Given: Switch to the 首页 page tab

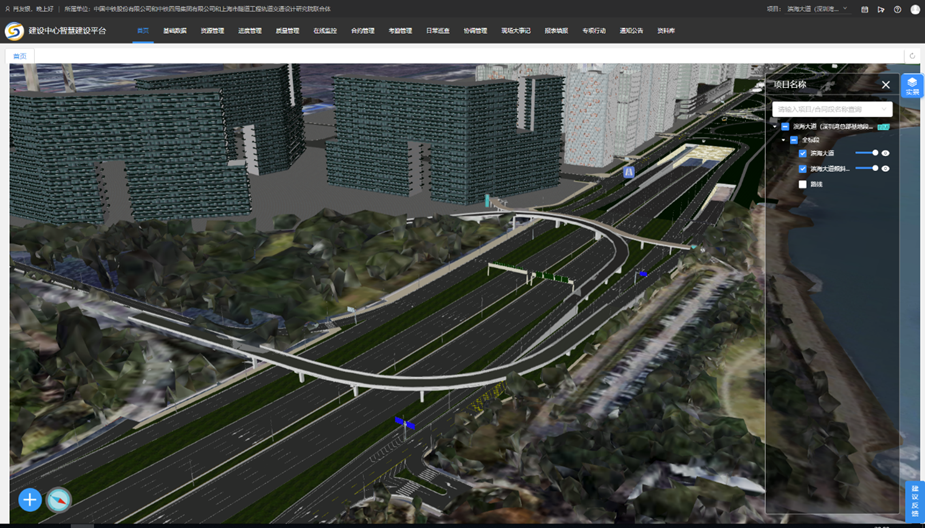Looking at the screenshot, I should 20,56.
